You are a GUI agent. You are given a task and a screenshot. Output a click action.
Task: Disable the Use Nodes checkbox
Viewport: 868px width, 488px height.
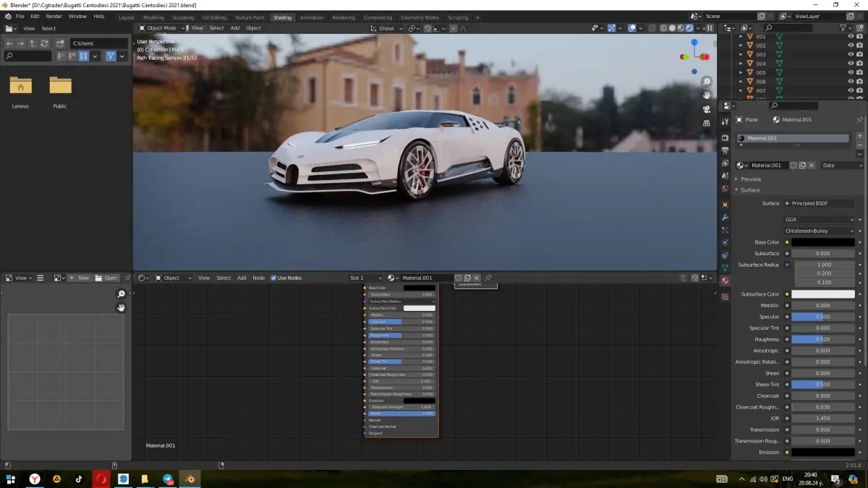point(273,278)
